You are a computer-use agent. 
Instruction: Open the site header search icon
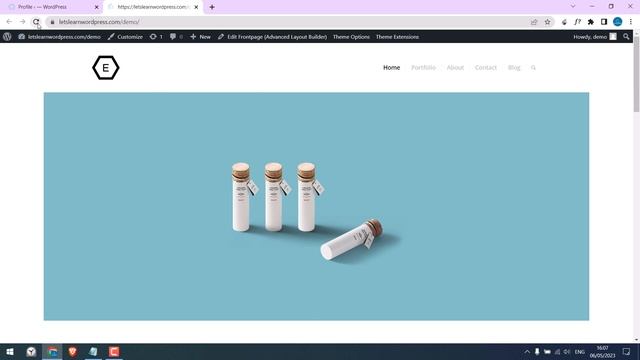click(533, 68)
